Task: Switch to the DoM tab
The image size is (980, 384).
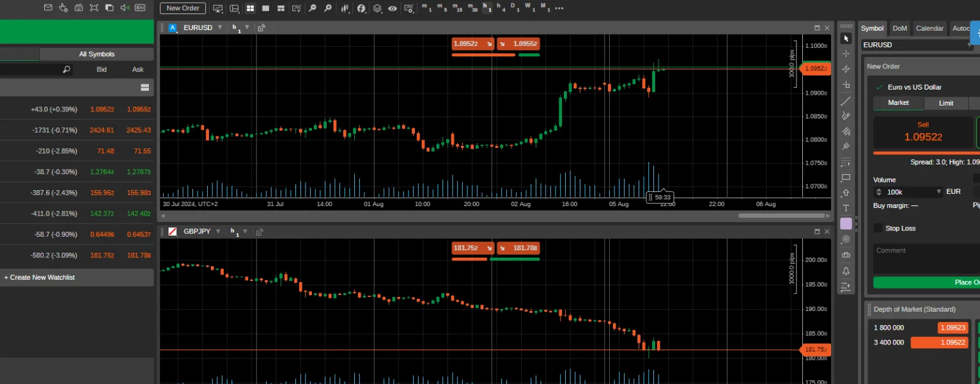Action: [899, 28]
